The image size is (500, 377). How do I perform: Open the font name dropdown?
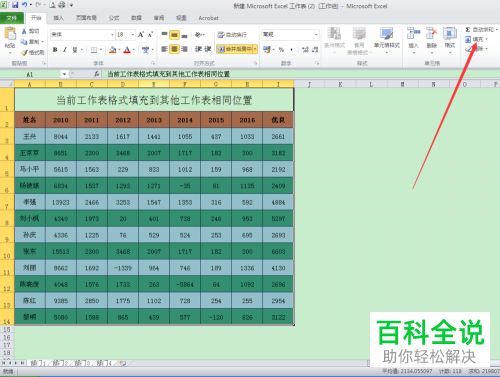112,34
